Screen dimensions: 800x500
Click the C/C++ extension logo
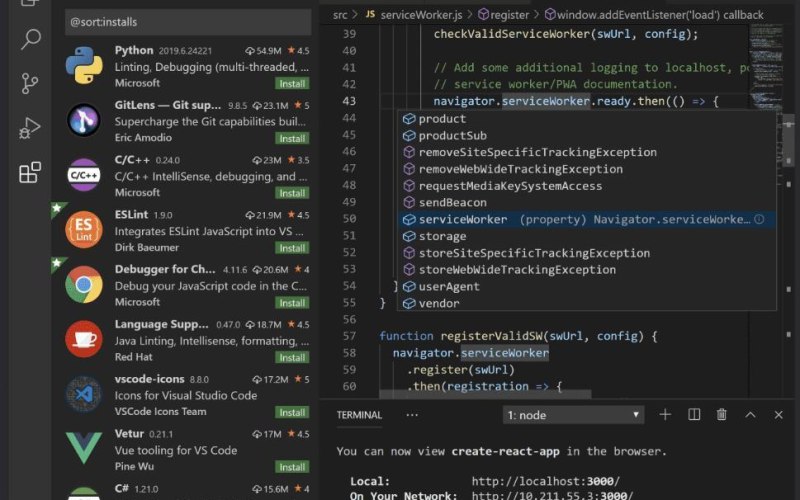[x=84, y=175]
